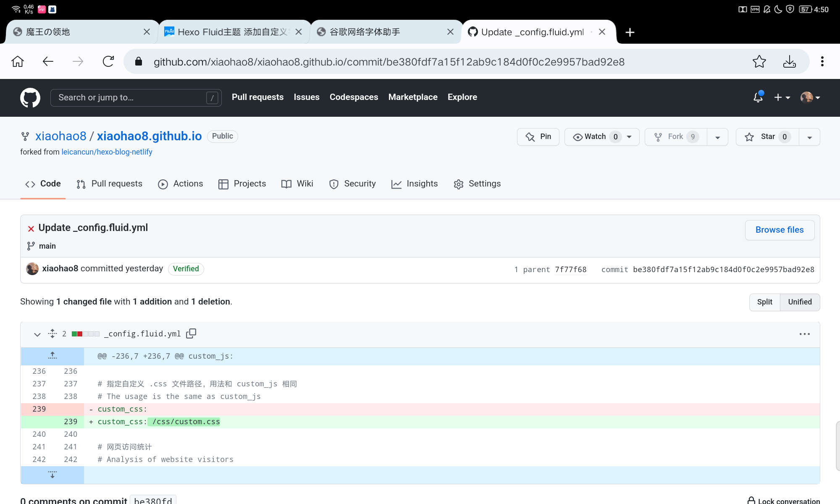
Task: Open the notifications bell
Action: click(x=758, y=97)
